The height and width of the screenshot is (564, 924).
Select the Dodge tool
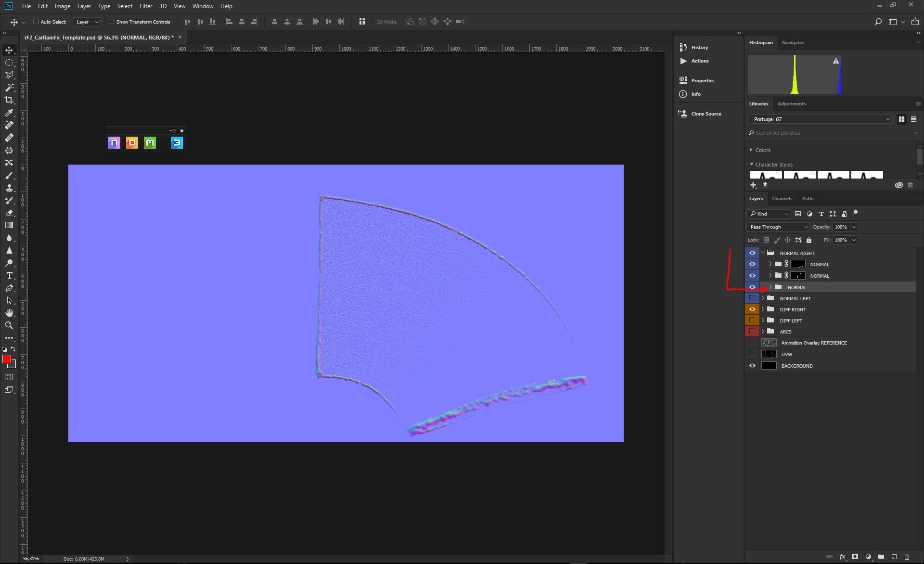[x=9, y=263]
